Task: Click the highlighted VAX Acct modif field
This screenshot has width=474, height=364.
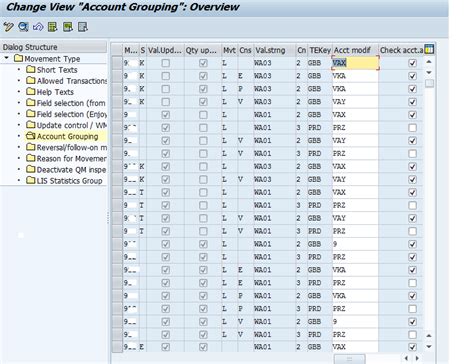Action: pyautogui.click(x=355, y=63)
